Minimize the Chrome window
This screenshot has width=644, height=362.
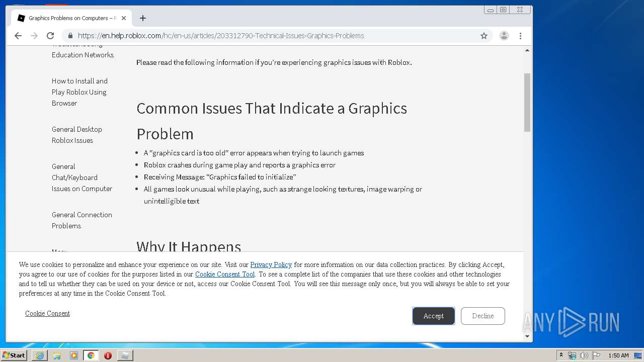coord(490,10)
